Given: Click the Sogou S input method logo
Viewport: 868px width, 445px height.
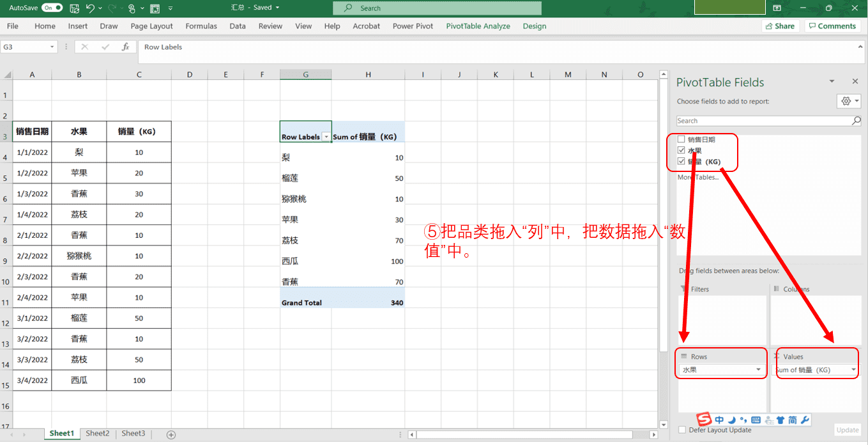Looking at the screenshot, I should pyautogui.click(x=704, y=419).
